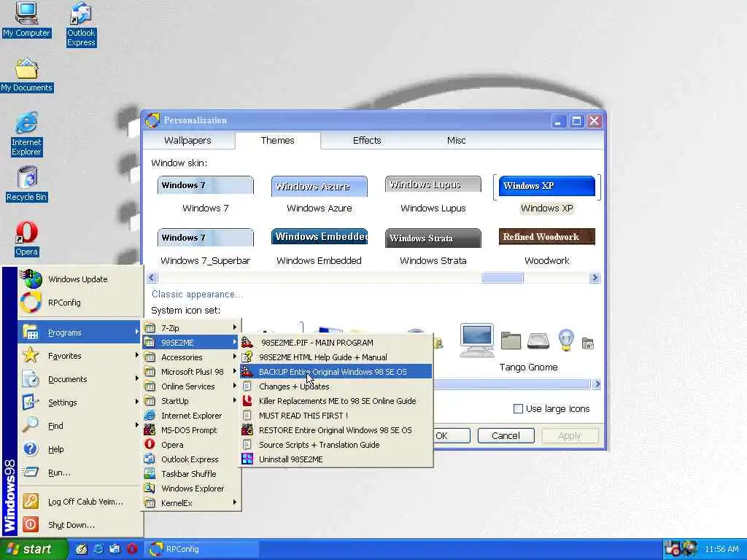Viewport: 747px width, 560px height.
Task: Expand the Accessories submenu
Action: click(x=191, y=357)
